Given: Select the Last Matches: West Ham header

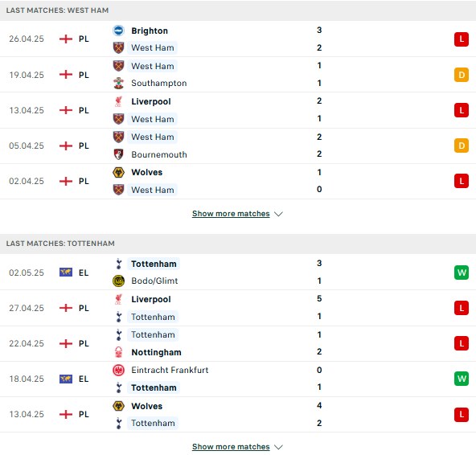Looking at the screenshot, I should 238,10.
